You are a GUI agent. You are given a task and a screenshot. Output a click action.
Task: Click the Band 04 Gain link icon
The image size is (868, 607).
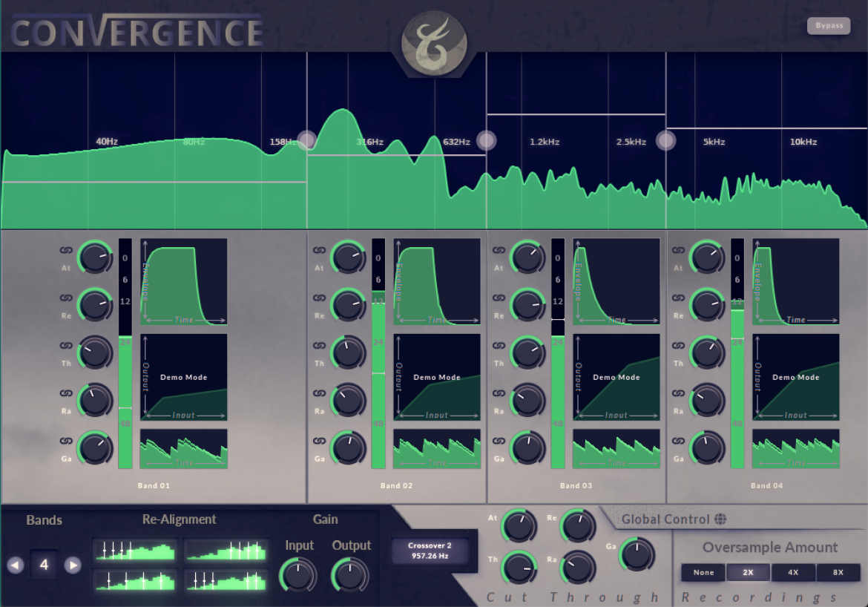point(678,441)
